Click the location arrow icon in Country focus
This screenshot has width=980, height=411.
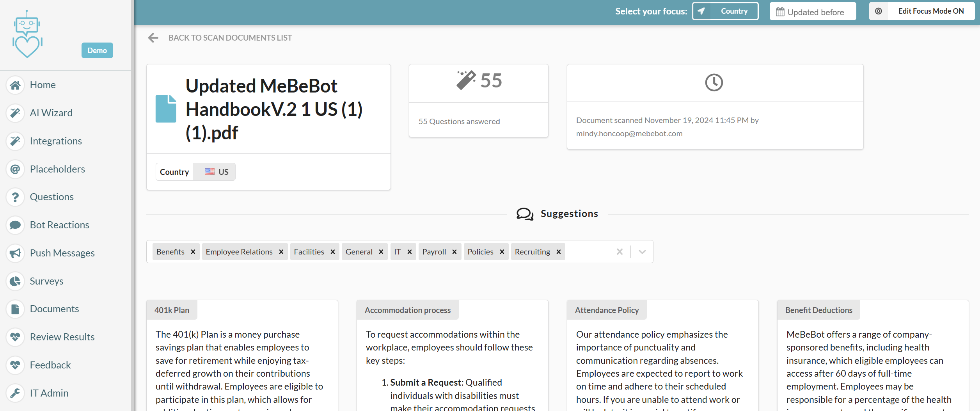pyautogui.click(x=701, y=11)
